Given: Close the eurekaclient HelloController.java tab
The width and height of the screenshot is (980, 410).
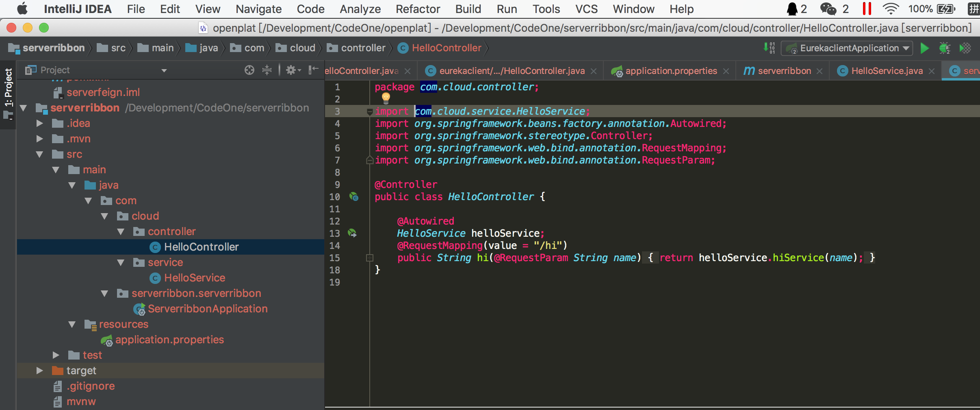Looking at the screenshot, I should [594, 71].
